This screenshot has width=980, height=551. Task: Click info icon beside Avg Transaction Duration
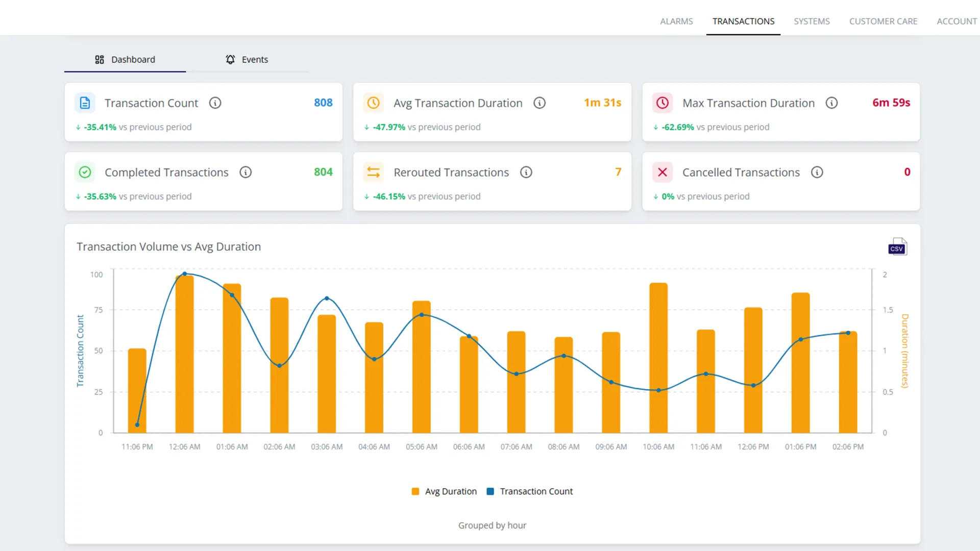[540, 103]
